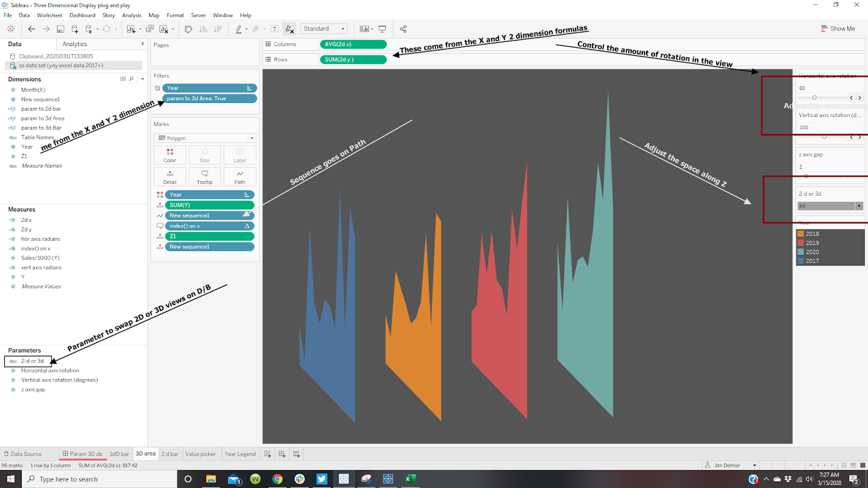868x488 pixels.
Task: Select the New Worksheet toolbar icon
Action: [131, 29]
